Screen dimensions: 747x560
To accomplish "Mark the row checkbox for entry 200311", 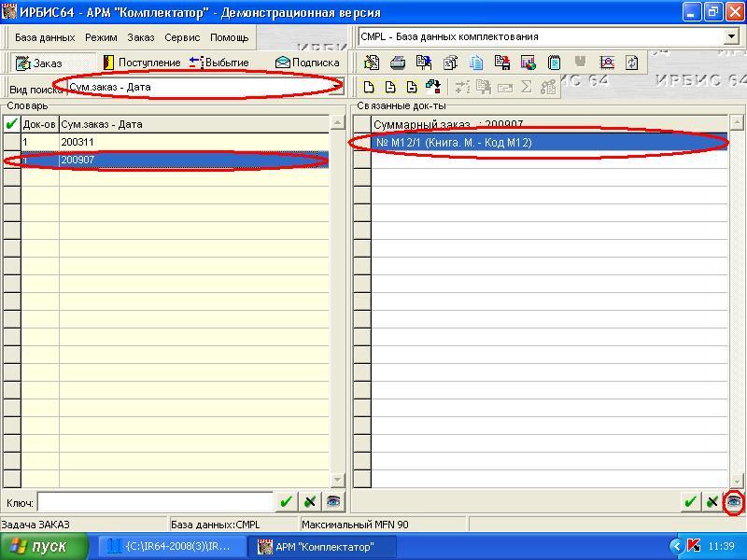I will click(x=11, y=142).
